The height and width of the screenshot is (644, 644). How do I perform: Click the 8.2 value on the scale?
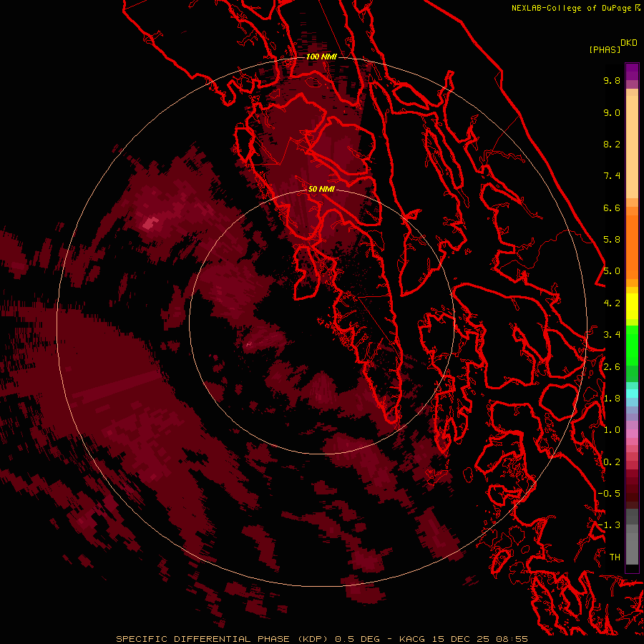coord(612,145)
